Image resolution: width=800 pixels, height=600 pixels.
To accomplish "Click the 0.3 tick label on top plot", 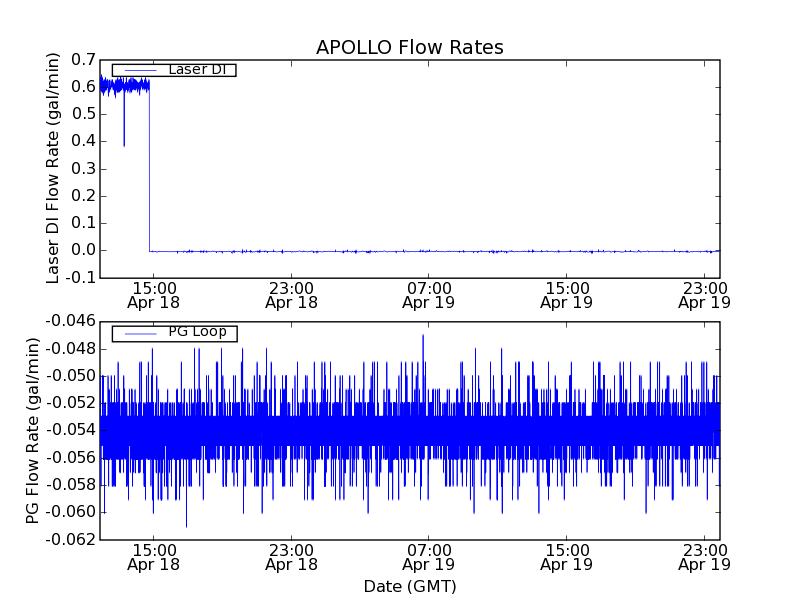I will click(83, 169).
